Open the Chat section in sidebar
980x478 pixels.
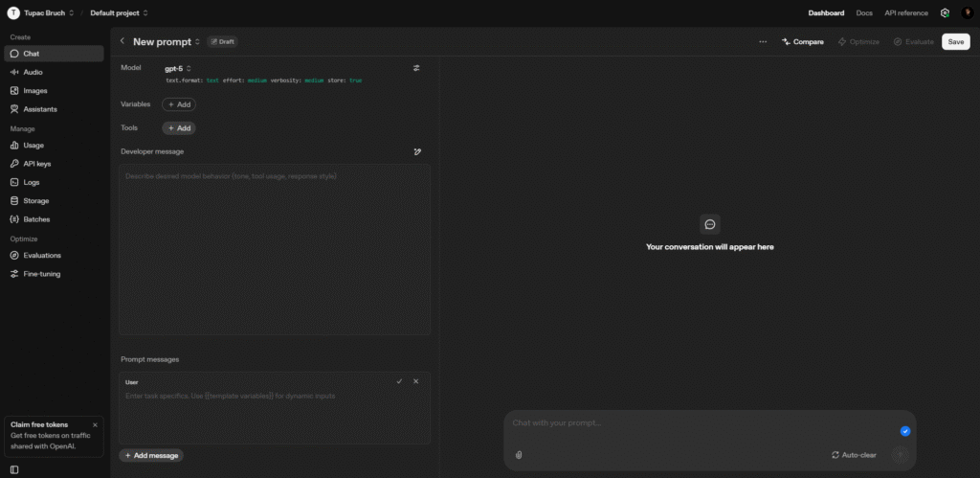(x=54, y=54)
